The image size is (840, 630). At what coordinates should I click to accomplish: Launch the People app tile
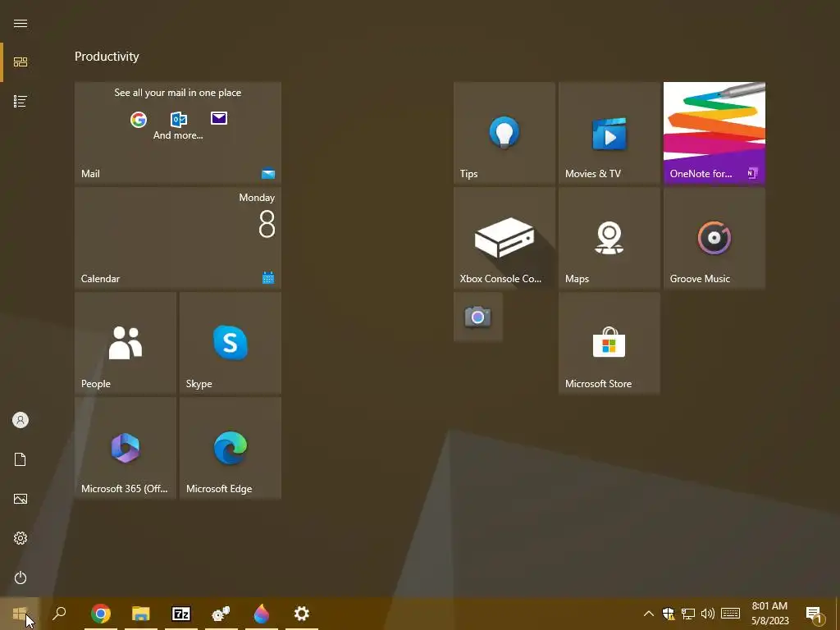126,343
